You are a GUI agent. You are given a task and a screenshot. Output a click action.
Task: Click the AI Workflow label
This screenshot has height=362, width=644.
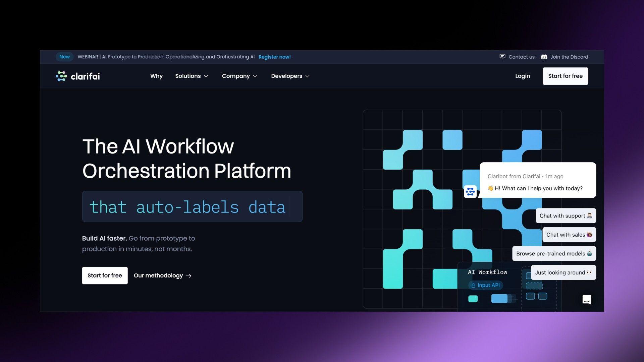coord(487,272)
